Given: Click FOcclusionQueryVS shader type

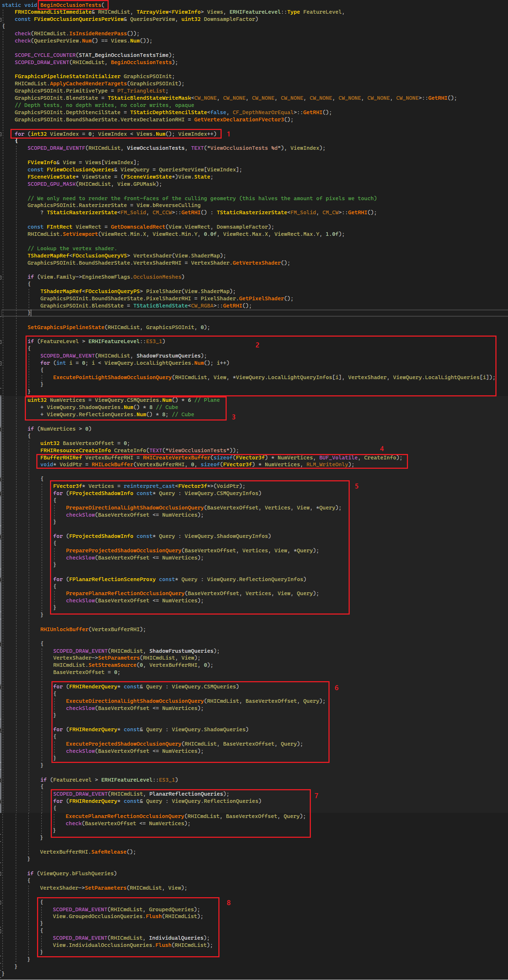Looking at the screenshot, I should coord(100,256).
